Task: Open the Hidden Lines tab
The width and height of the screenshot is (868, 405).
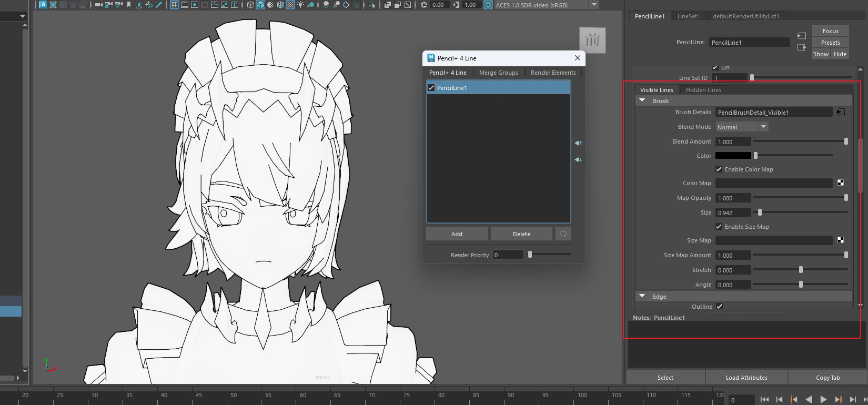Action: tap(703, 90)
